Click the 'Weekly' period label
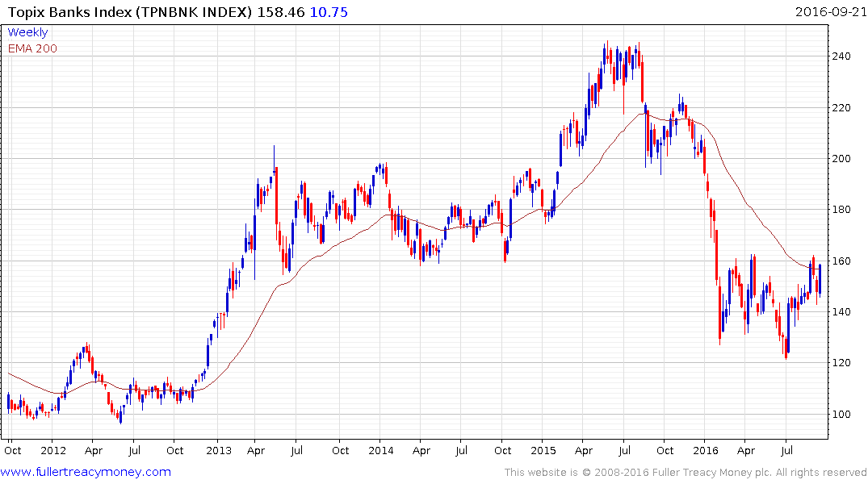The width and height of the screenshot is (868, 484). click(x=27, y=32)
